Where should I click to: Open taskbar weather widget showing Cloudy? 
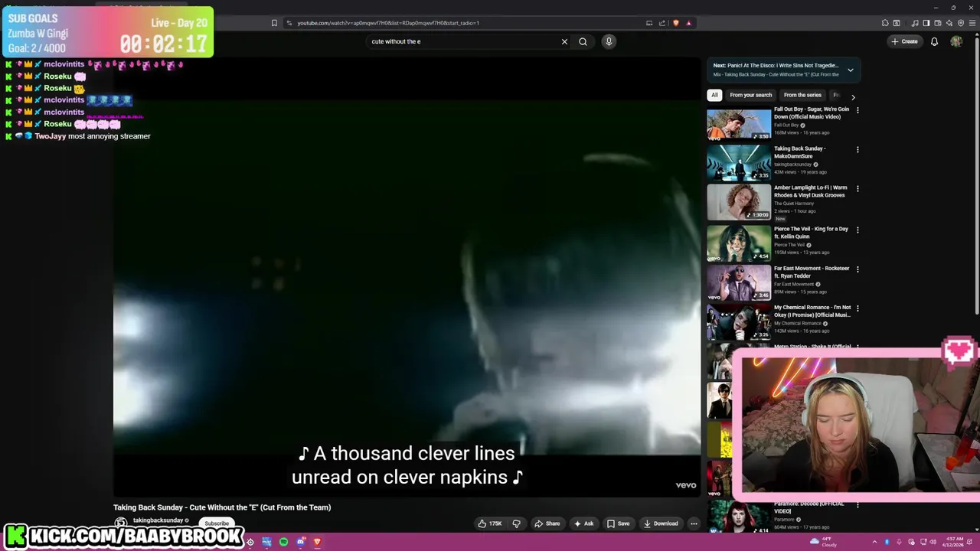tap(823, 542)
